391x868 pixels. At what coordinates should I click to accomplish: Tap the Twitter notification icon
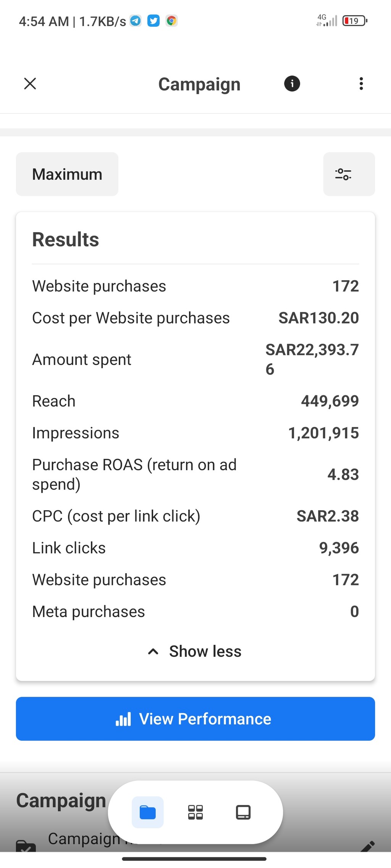coord(153,21)
